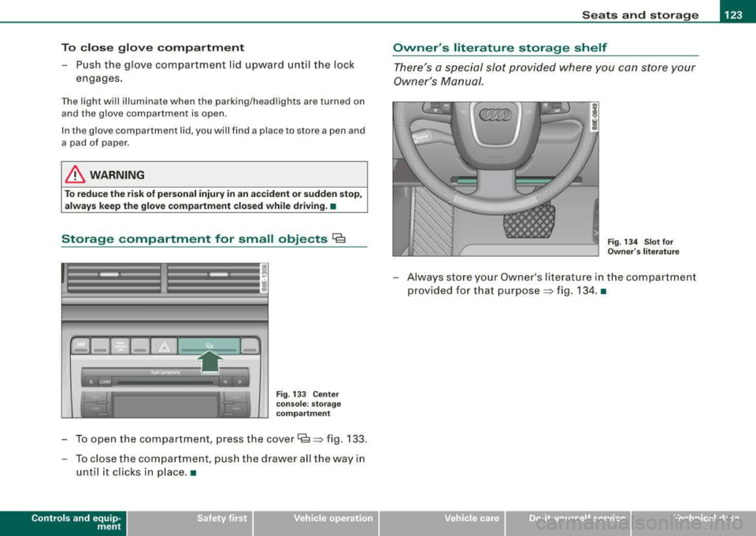
Task: Open the 'Safety first' tab
Action: (x=190, y=523)
